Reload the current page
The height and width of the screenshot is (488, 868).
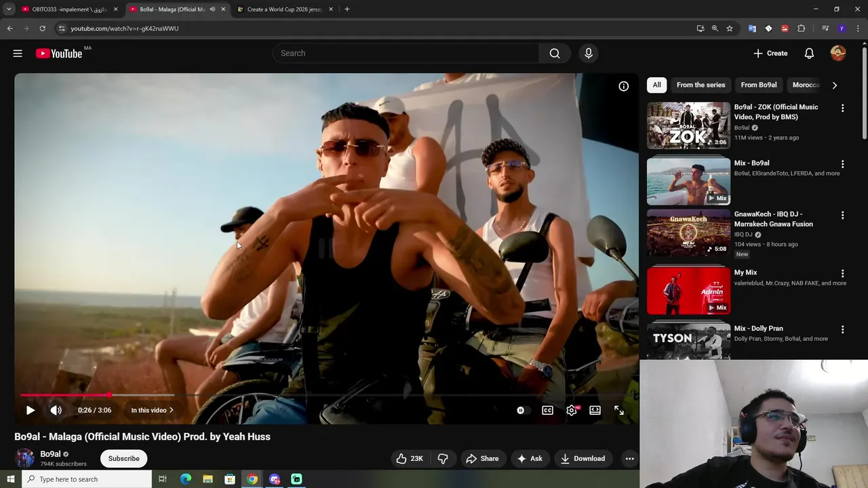[x=42, y=28]
